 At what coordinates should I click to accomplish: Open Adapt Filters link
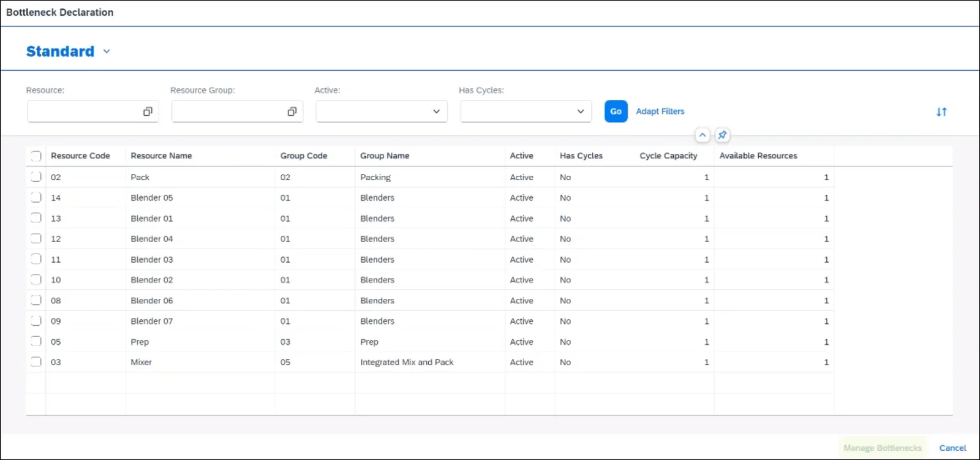[x=660, y=111]
